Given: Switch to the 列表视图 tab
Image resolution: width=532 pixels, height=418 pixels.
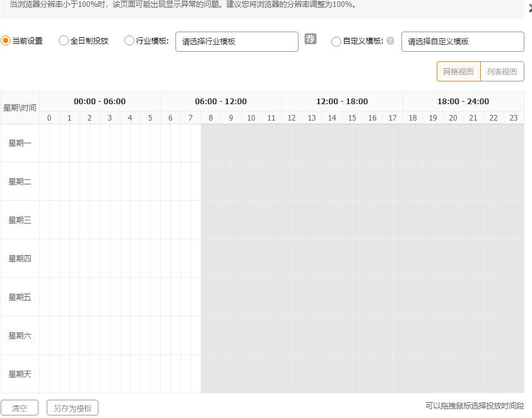Looking at the screenshot, I should click(502, 71).
